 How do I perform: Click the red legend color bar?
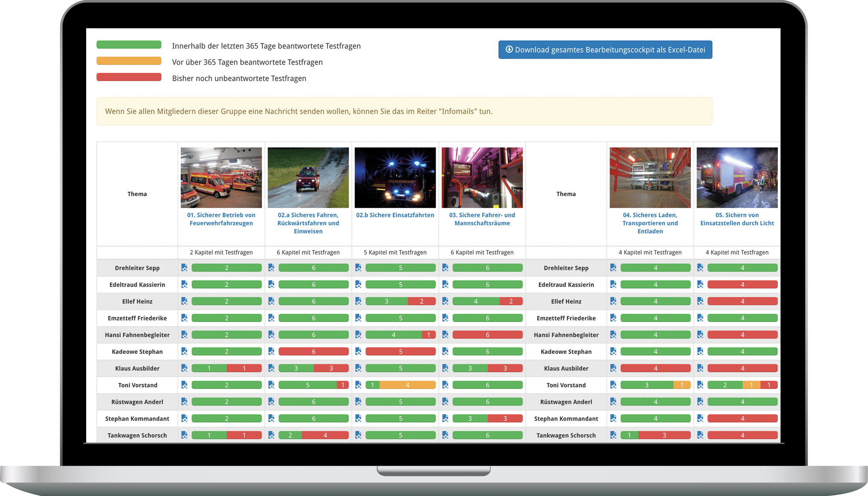[x=129, y=77]
